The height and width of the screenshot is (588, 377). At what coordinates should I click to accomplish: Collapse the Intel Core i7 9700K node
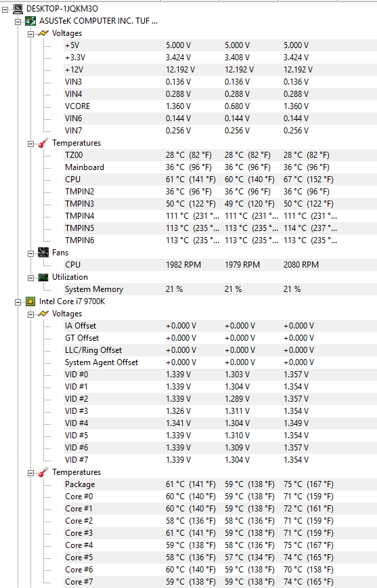[x=18, y=302]
